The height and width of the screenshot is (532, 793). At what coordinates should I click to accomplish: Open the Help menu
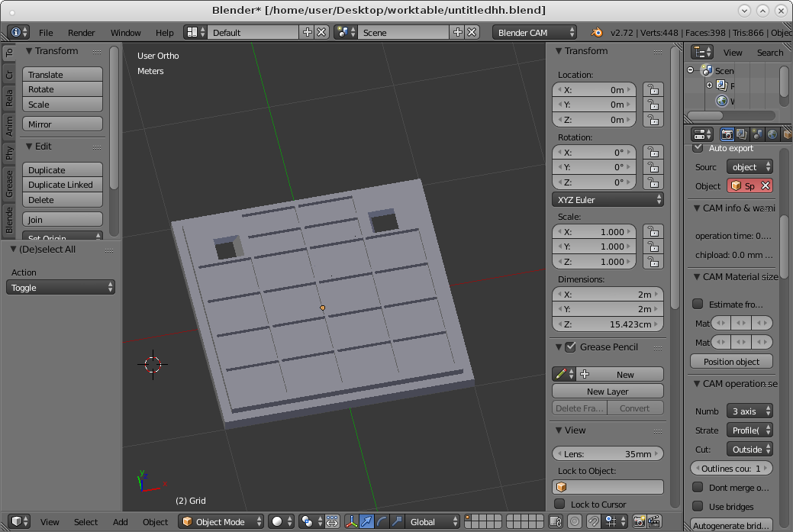[164, 32]
